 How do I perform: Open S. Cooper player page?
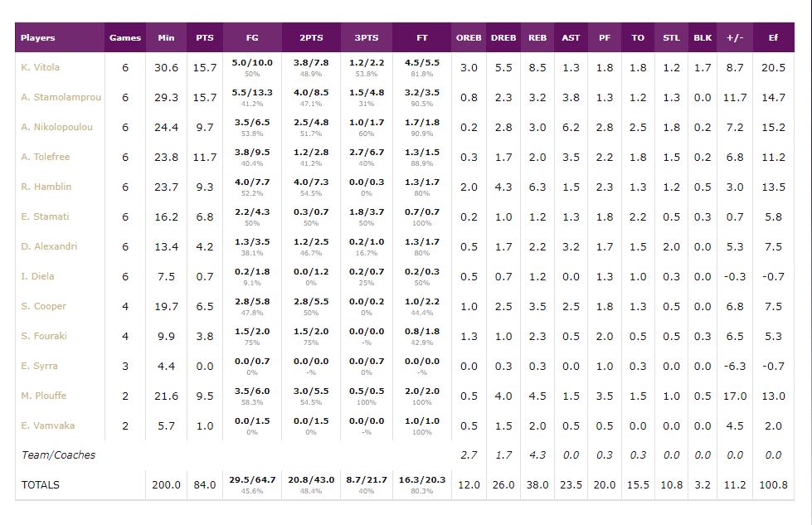44,306
